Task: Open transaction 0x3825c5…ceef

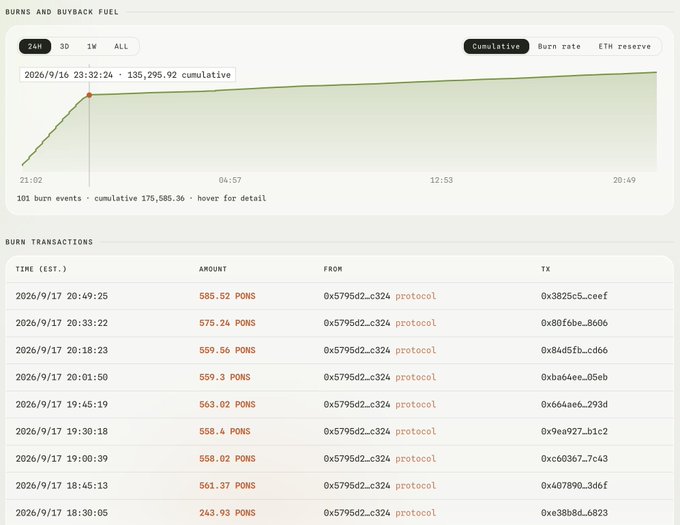Action: point(574,296)
